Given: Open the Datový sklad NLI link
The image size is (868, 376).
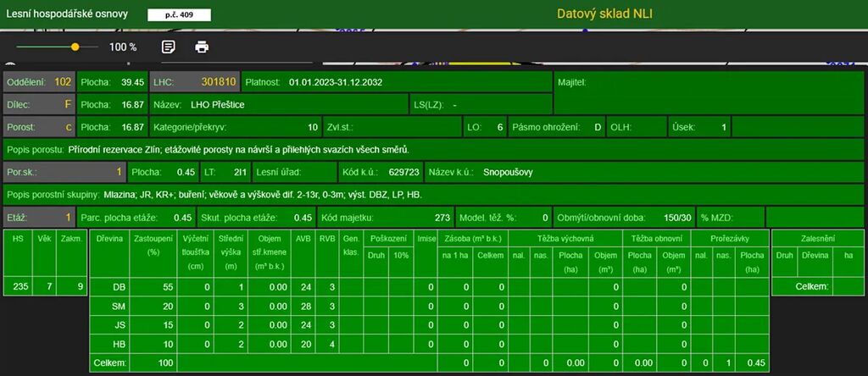Looking at the screenshot, I should point(604,14).
